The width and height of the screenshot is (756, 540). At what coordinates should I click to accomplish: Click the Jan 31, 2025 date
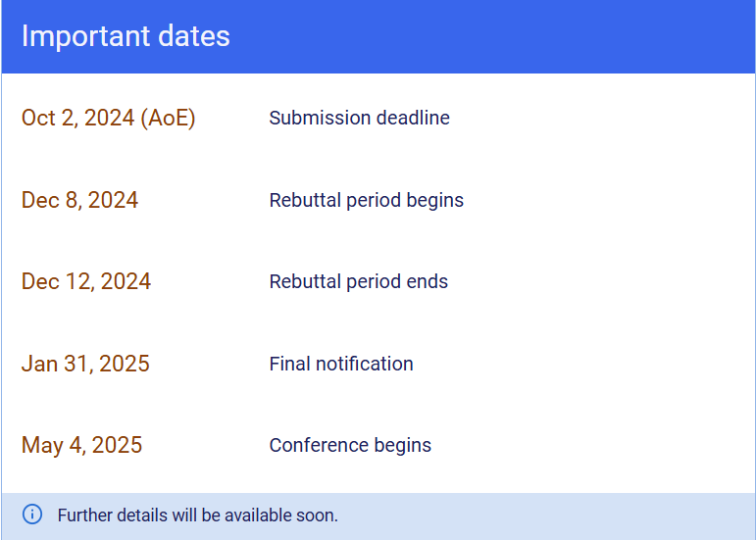tap(85, 365)
